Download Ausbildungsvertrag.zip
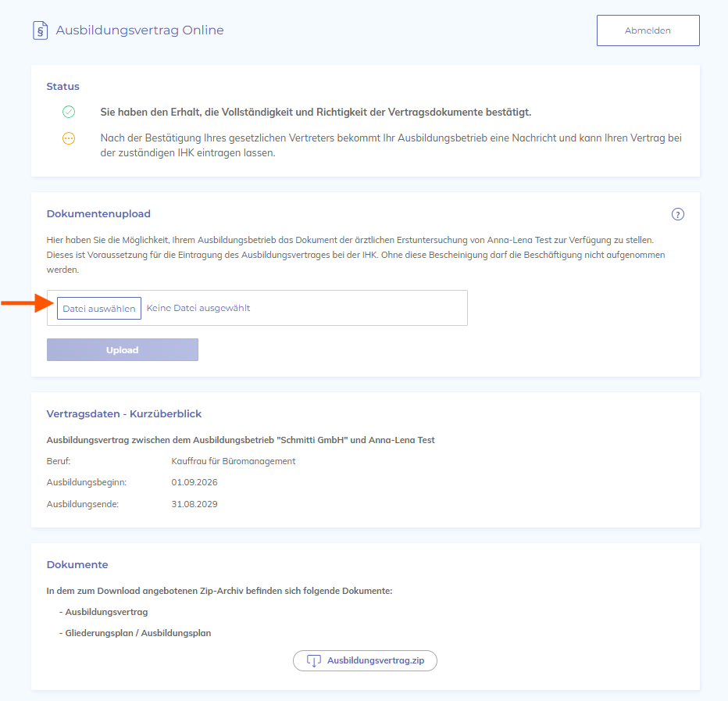The height and width of the screenshot is (701, 728). pyautogui.click(x=365, y=660)
